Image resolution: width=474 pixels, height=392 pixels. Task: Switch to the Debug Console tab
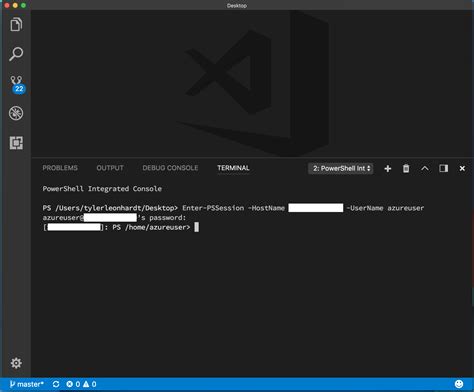(x=170, y=168)
